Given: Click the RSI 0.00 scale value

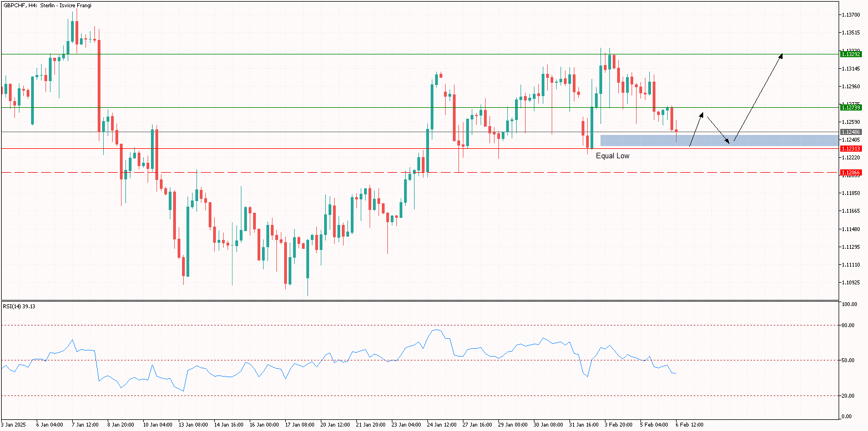Looking at the screenshot, I should pos(847,416).
